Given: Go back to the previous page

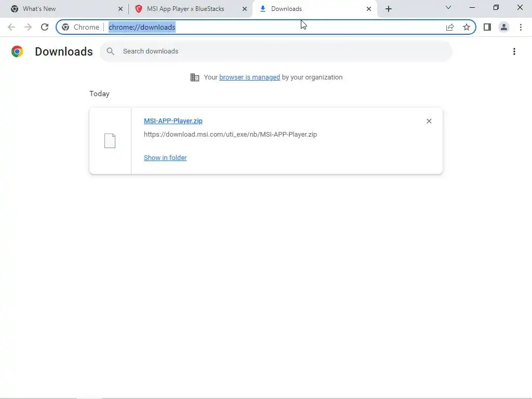Looking at the screenshot, I should click(11, 27).
